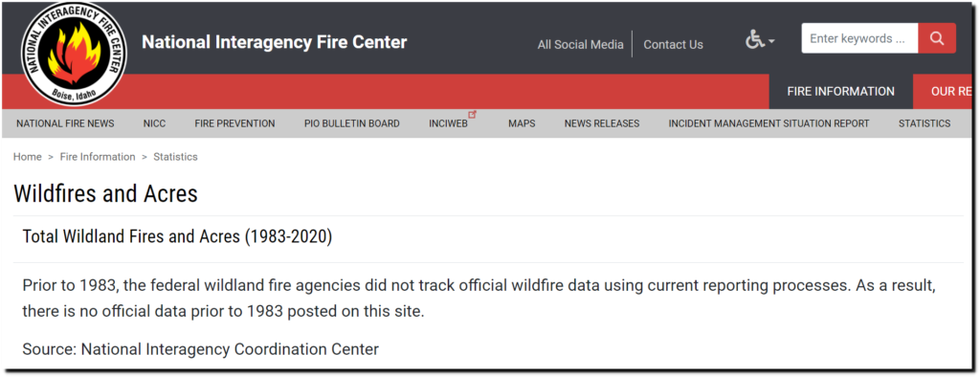Screen dimensions: 980x377
Task: Click the Enter keywords search field
Action: pyautogui.click(x=860, y=38)
